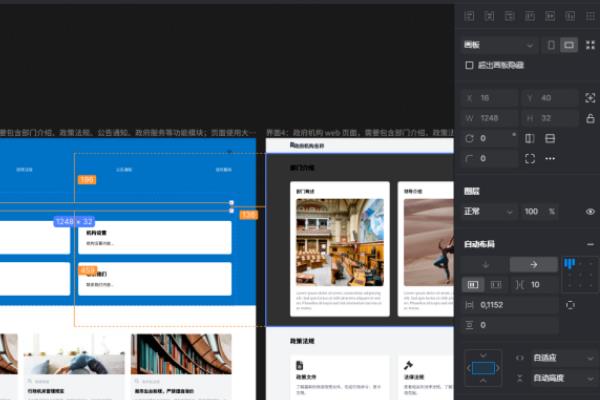
Task: Click the council chamber photo card
Action: click(x=340, y=242)
